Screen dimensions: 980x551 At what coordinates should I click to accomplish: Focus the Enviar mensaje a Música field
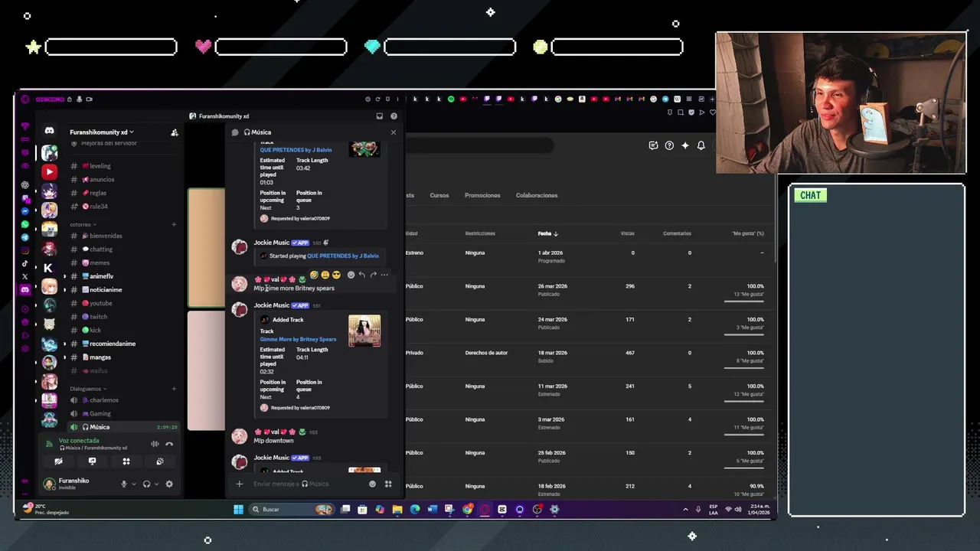pos(306,484)
